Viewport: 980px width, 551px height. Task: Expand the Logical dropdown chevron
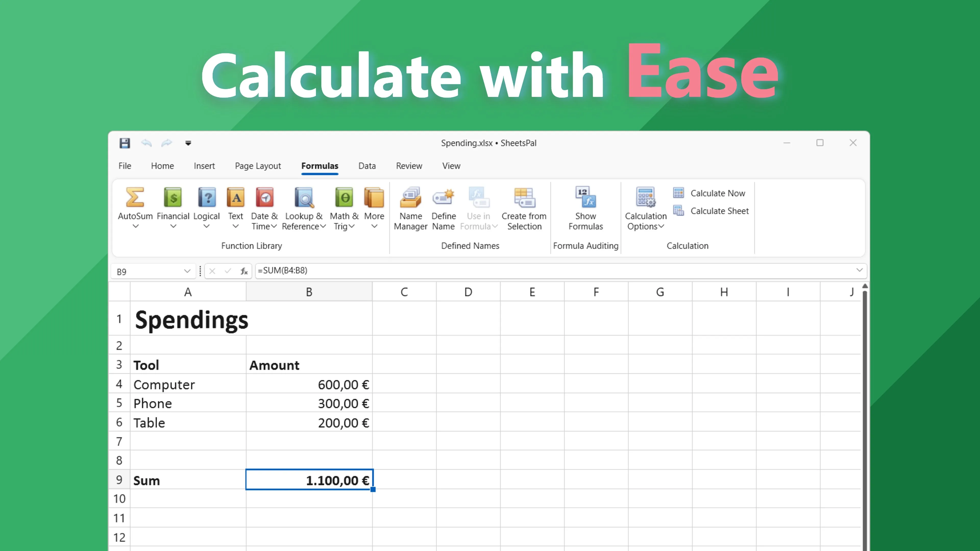[206, 226]
